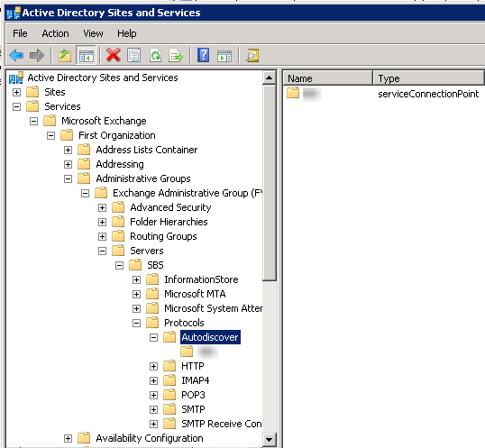Open the Help menu
Screen dimensions: 485x448
[x=126, y=33]
